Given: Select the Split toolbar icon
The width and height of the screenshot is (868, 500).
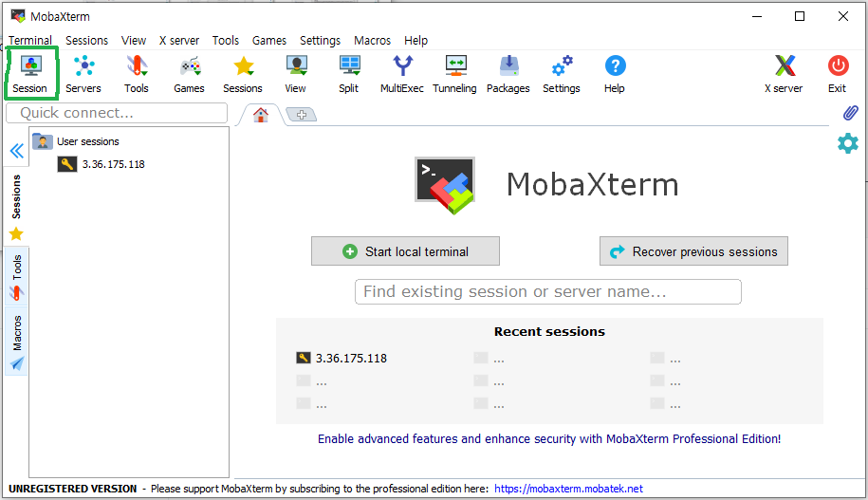Looking at the screenshot, I should (x=349, y=74).
